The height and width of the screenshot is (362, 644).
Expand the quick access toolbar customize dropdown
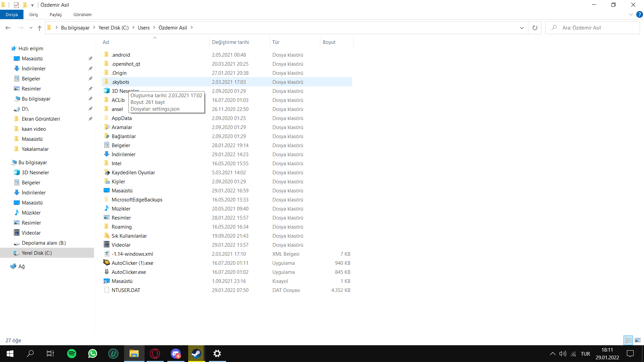32,5
